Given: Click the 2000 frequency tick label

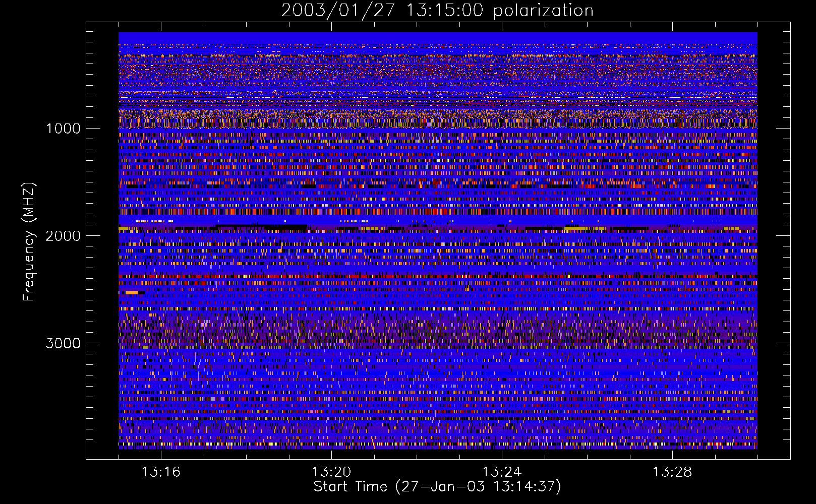Looking at the screenshot, I should pyautogui.click(x=63, y=236).
